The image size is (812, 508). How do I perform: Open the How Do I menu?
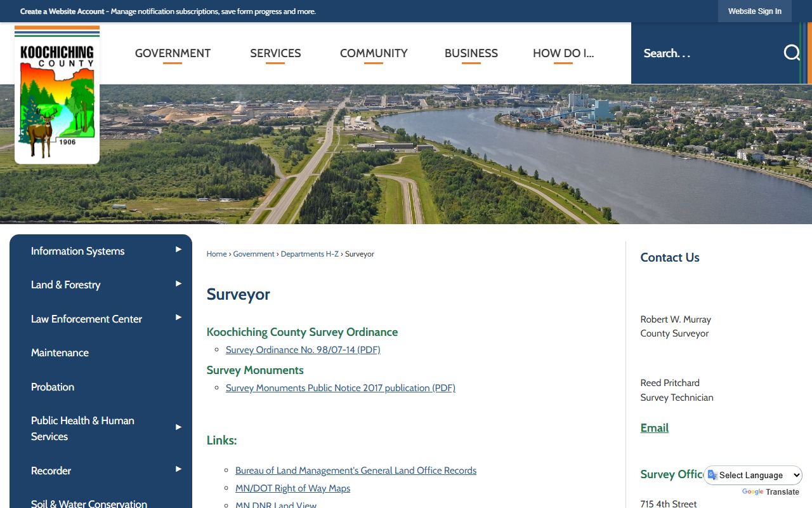(563, 53)
